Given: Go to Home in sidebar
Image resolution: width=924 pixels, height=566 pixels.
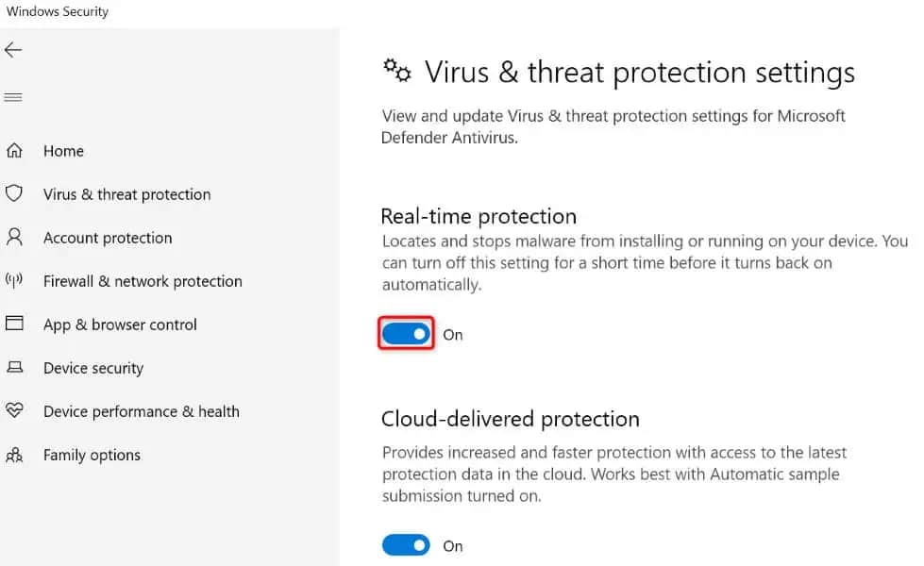Looking at the screenshot, I should tap(63, 151).
